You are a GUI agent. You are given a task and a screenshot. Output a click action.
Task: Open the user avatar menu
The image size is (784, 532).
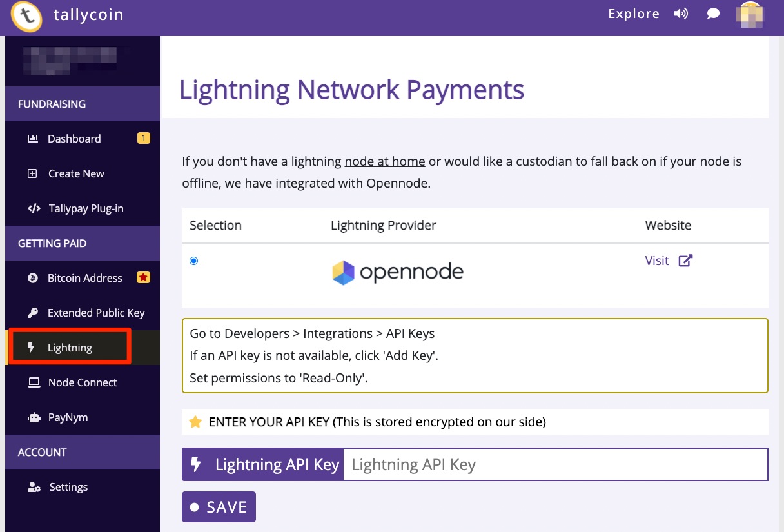pyautogui.click(x=750, y=14)
